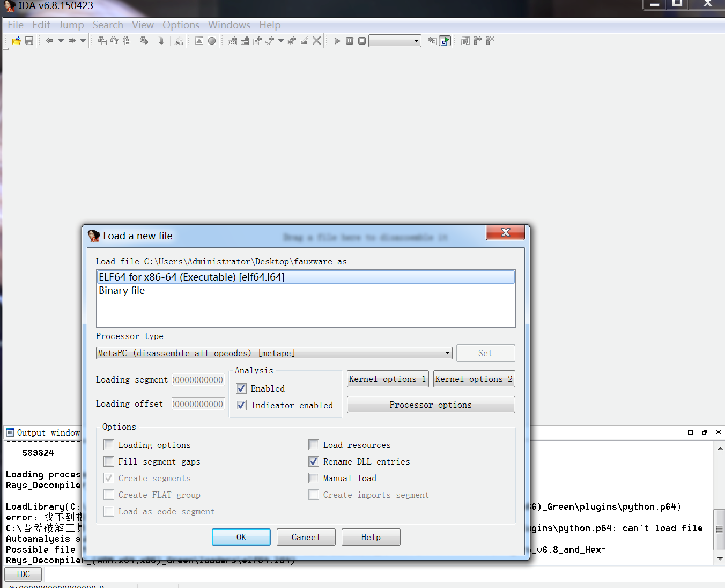Click the make ASCII string icon
This screenshot has width=725, height=588.
coord(257,41)
